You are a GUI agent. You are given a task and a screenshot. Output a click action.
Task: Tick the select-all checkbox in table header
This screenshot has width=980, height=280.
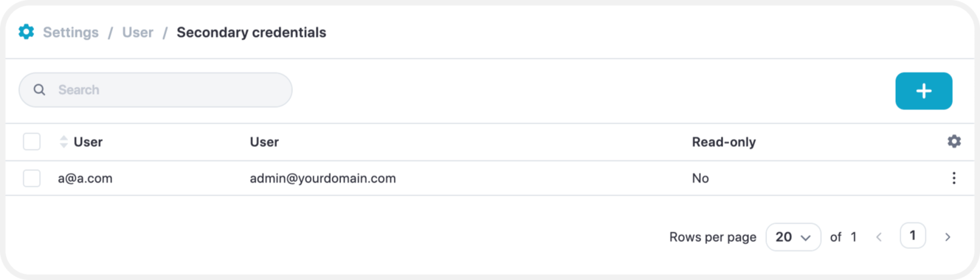pyautogui.click(x=32, y=141)
